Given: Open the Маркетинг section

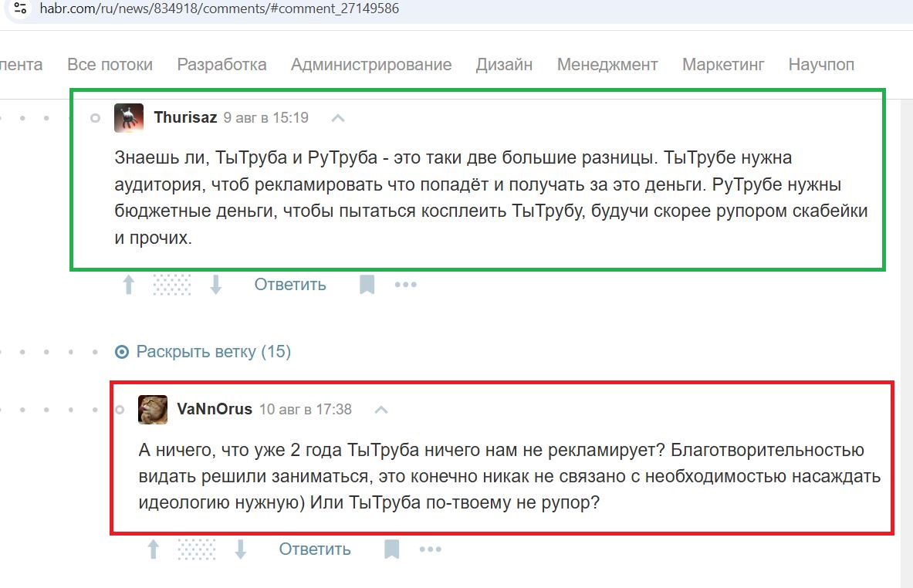Looking at the screenshot, I should [x=723, y=64].
